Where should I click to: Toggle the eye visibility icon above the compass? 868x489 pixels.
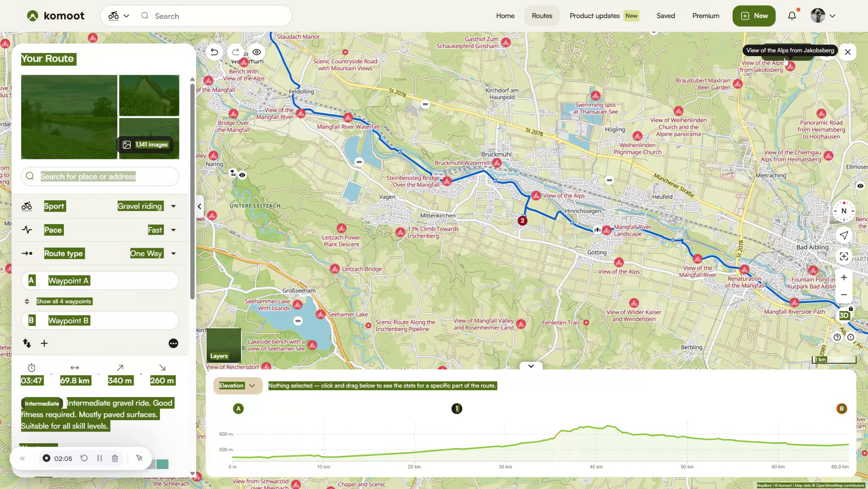(860, 186)
